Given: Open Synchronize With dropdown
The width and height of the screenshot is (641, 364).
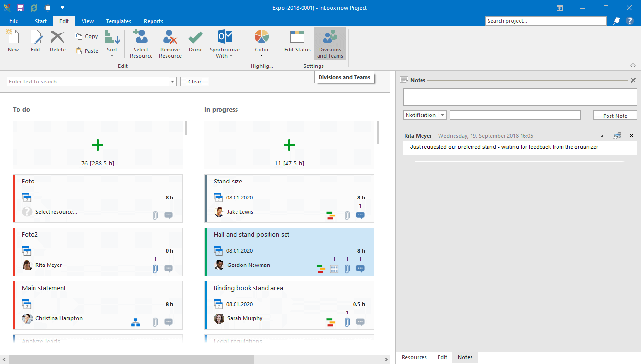Looking at the screenshot, I should [225, 44].
